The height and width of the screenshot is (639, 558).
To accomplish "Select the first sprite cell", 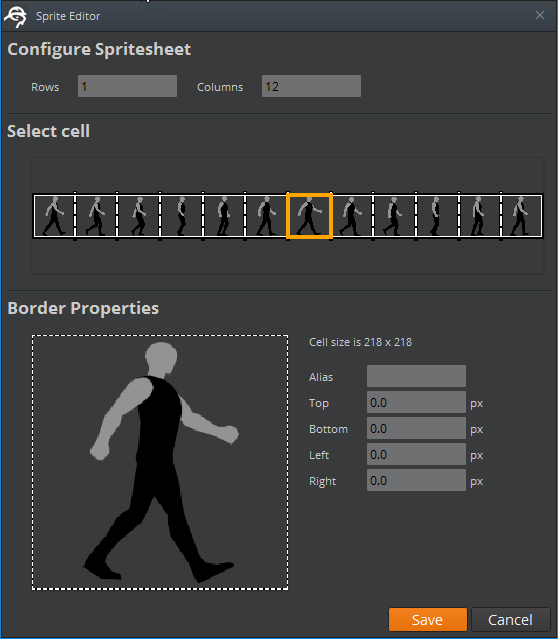I will click(55, 216).
